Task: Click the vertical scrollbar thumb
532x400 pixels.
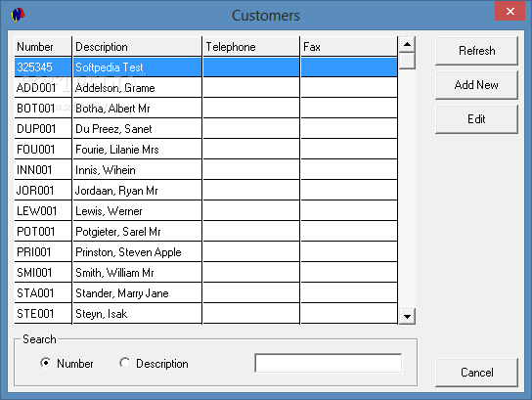Action: (x=407, y=61)
